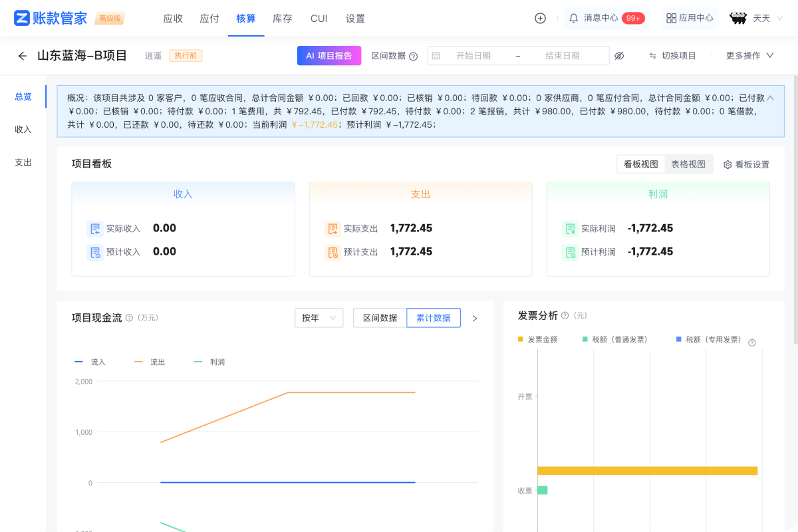This screenshot has height=532, width=798.
Task: Click the 看板设置 gear icon
Action: coord(728,164)
